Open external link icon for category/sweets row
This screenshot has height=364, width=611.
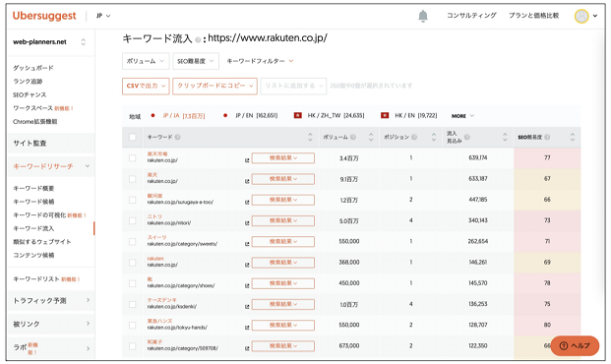pyautogui.click(x=247, y=244)
